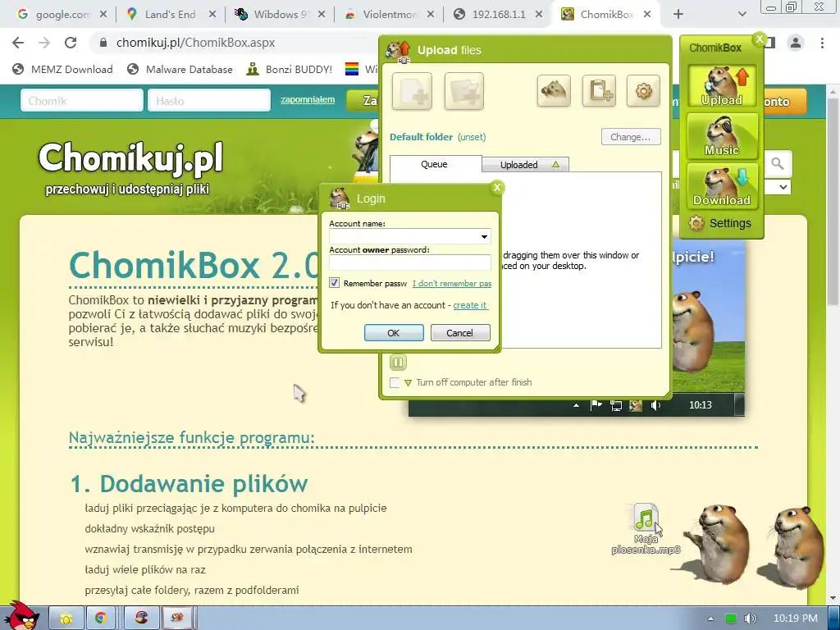Close the ChomikBox side panel
Viewport: 840px width, 630px height.
759,39
